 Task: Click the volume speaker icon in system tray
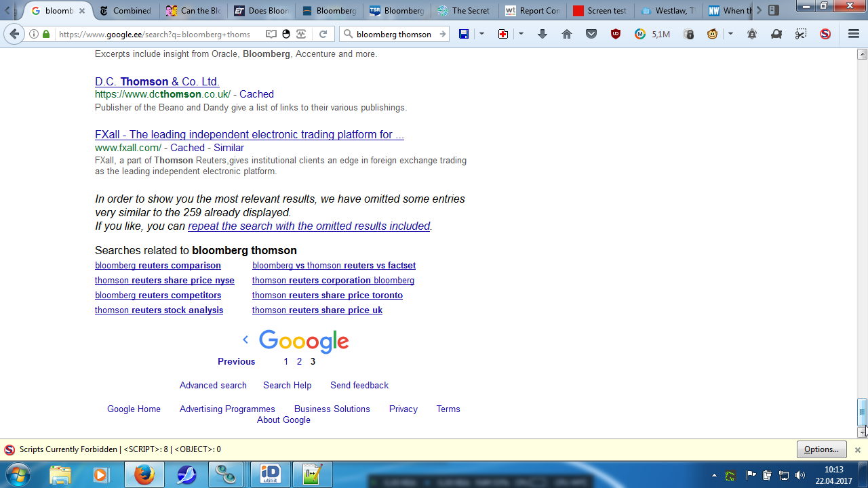pyautogui.click(x=800, y=475)
